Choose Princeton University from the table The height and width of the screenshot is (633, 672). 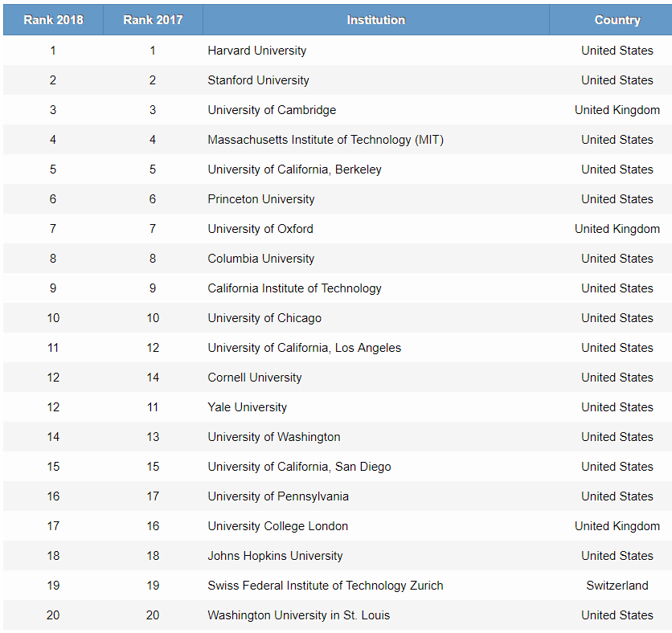click(260, 199)
